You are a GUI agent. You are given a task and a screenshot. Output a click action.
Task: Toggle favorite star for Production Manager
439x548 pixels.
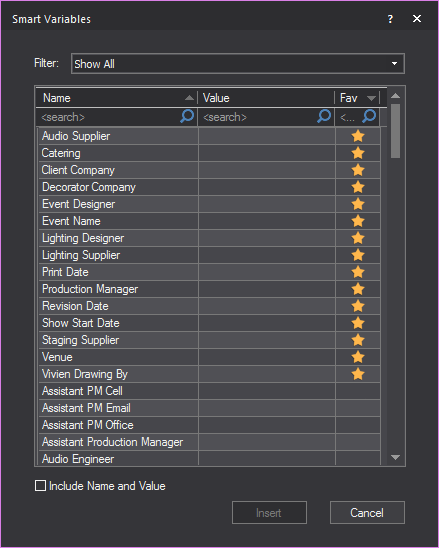pos(358,289)
